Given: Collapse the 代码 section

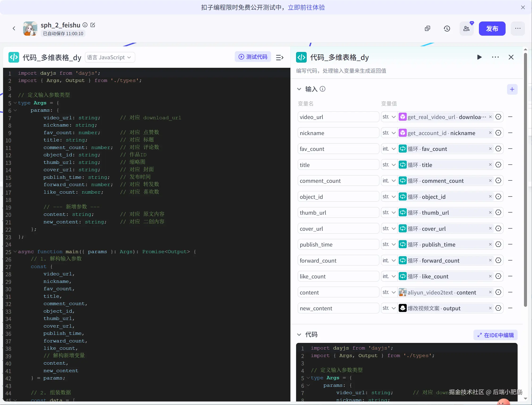Looking at the screenshot, I should tap(299, 334).
